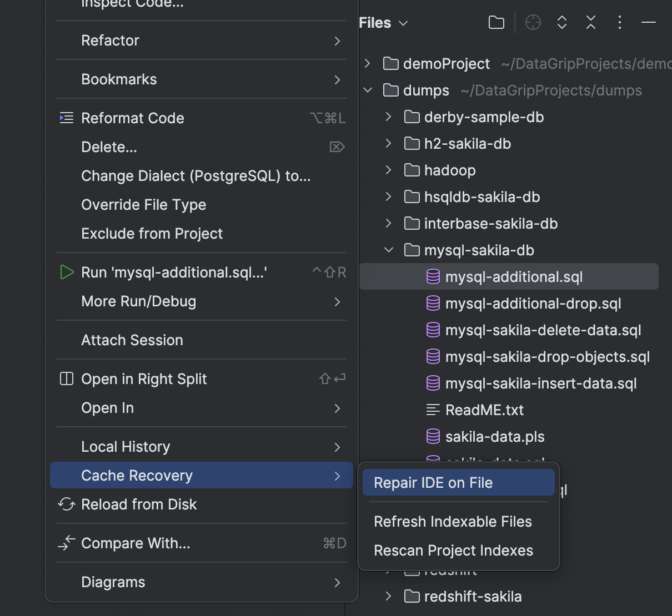Select the mysql-additional-drop.sql file
672x616 pixels.
(532, 303)
